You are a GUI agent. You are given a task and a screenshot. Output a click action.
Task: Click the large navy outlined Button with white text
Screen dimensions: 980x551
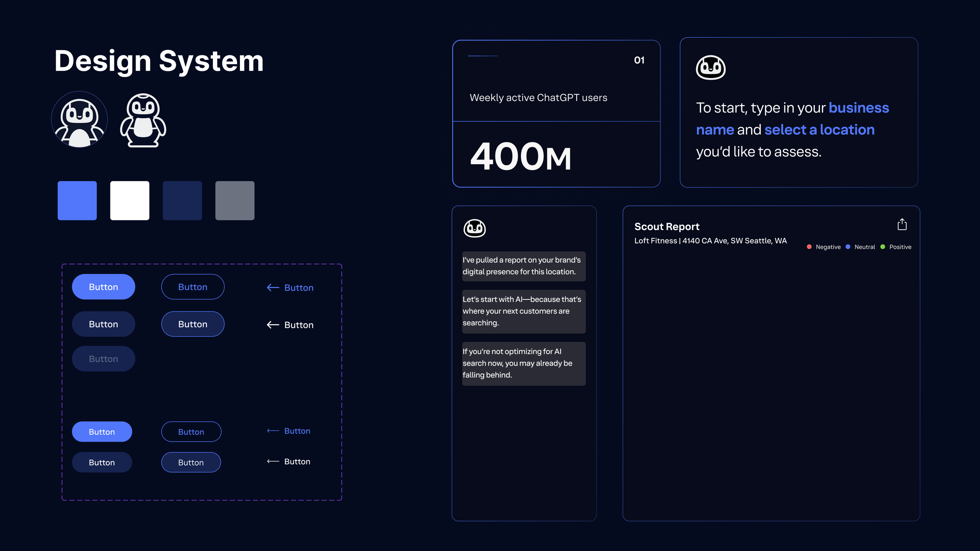pyautogui.click(x=193, y=324)
